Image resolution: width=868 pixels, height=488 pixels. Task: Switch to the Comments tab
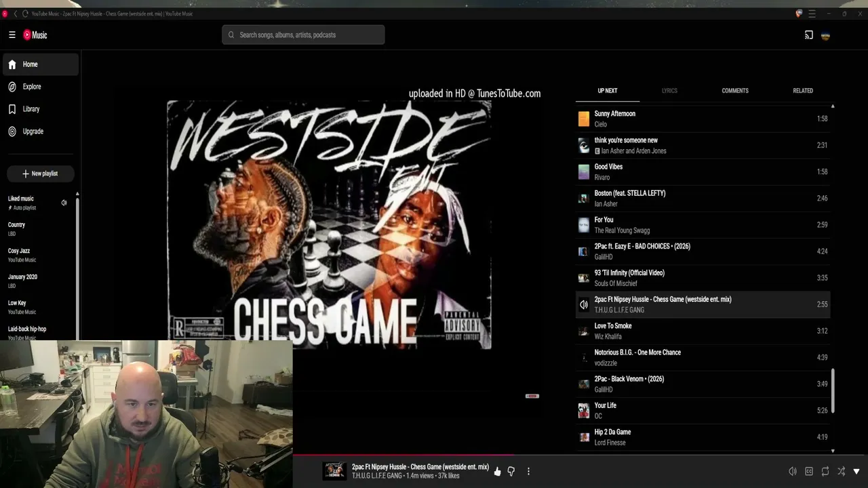tap(735, 91)
